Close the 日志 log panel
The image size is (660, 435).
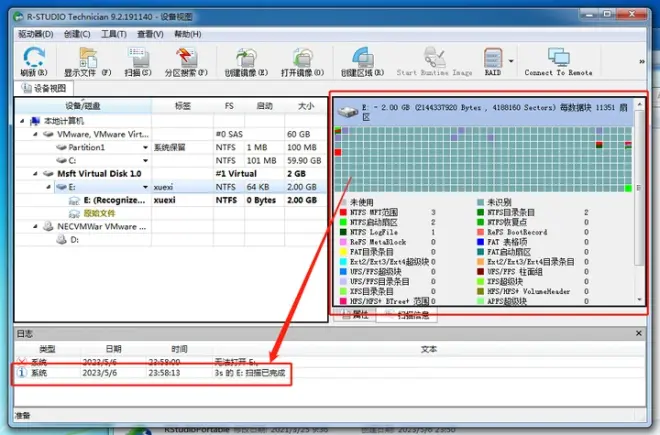pos(639,333)
